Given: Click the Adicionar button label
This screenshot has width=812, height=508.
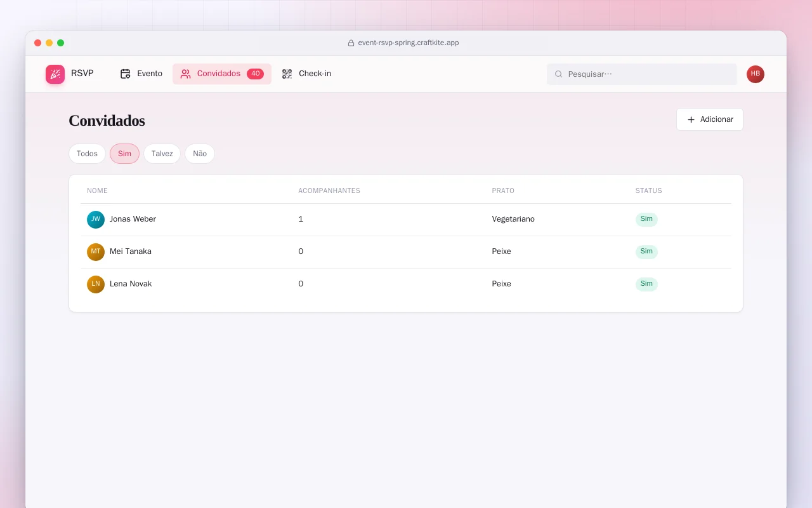Looking at the screenshot, I should [717, 119].
